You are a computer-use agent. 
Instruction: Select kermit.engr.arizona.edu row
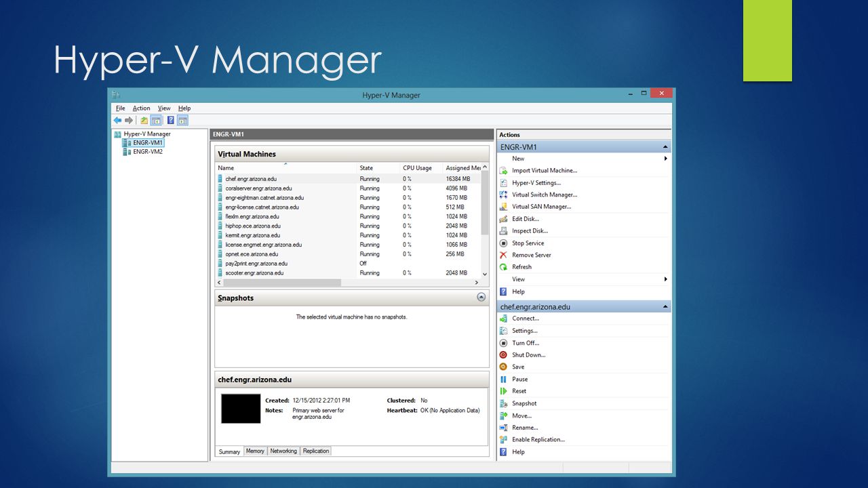pos(349,235)
